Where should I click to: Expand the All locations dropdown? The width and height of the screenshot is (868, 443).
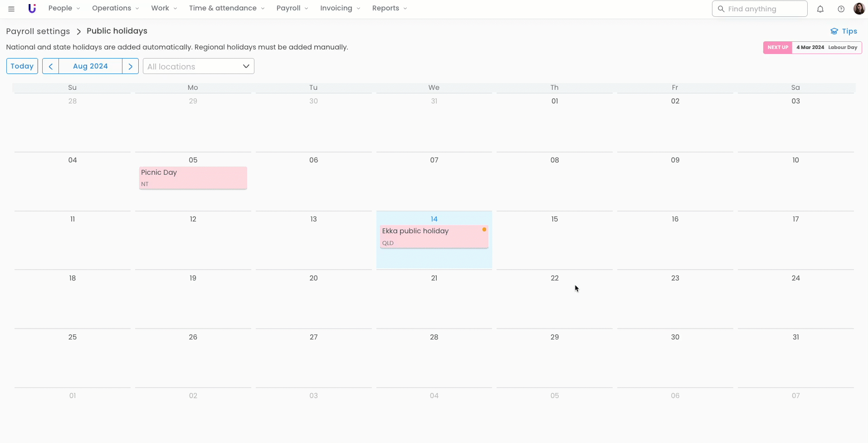point(199,66)
